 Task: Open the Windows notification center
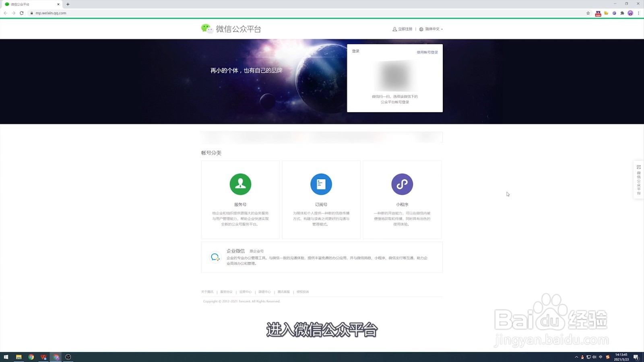tap(636, 357)
